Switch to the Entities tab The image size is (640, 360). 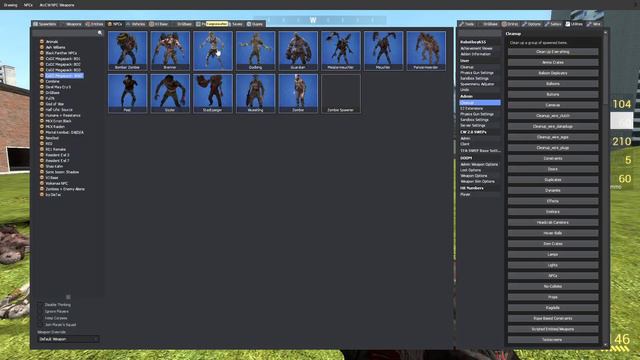[x=94, y=24]
